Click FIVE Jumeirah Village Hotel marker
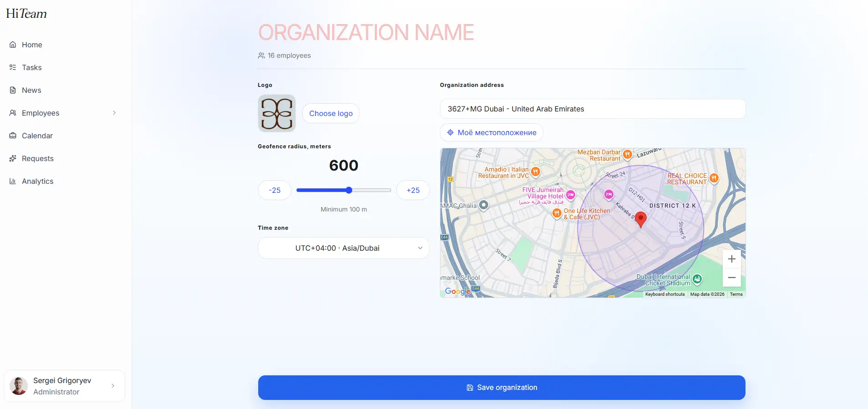 (570, 195)
